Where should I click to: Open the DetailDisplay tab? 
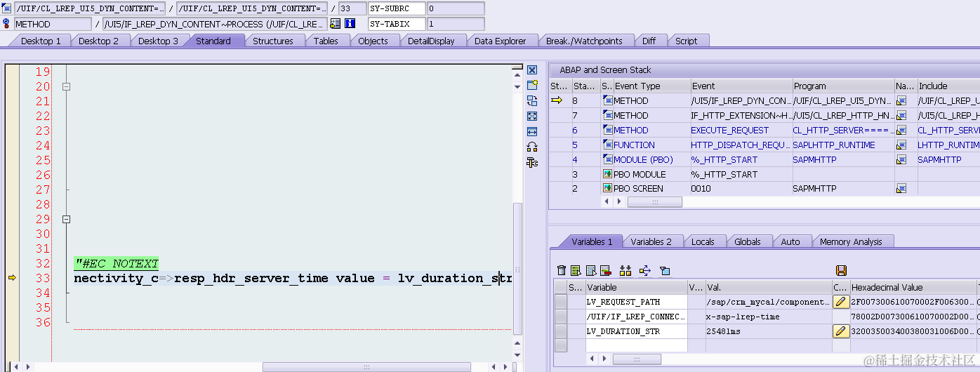(x=431, y=41)
